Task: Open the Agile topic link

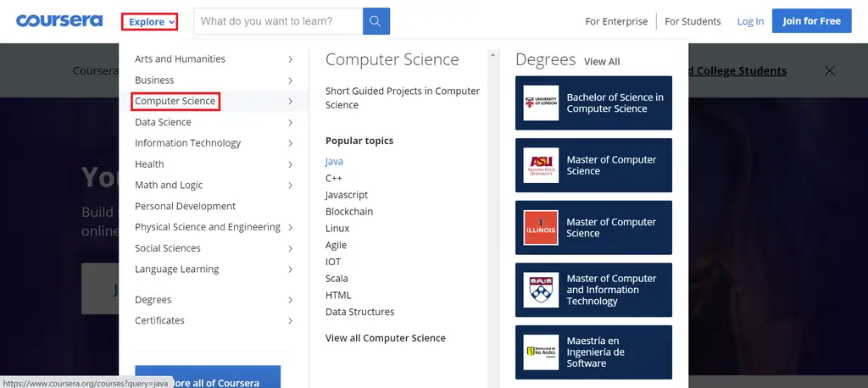Action: pos(336,245)
